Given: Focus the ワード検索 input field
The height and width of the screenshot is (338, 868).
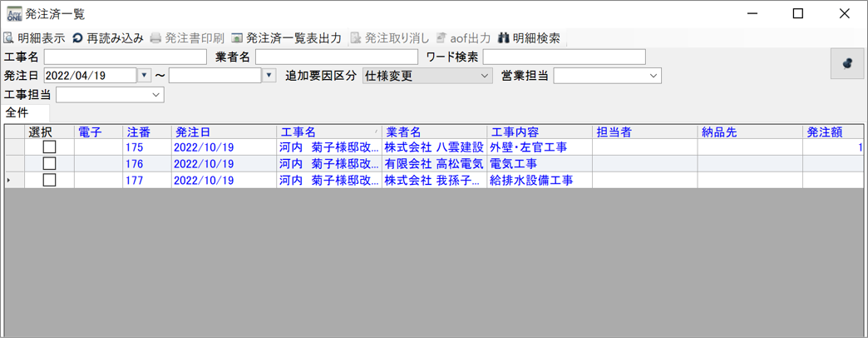Looking at the screenshot, I should click(564, 57).
